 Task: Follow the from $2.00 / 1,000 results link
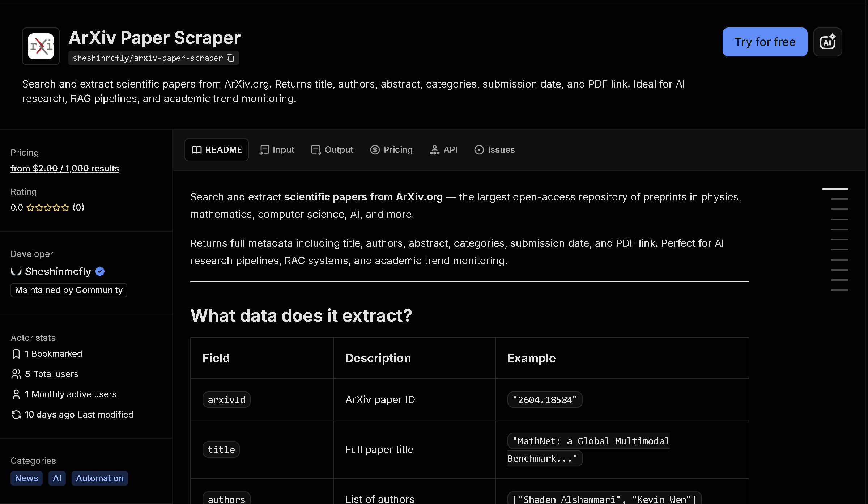pos(65,169)
